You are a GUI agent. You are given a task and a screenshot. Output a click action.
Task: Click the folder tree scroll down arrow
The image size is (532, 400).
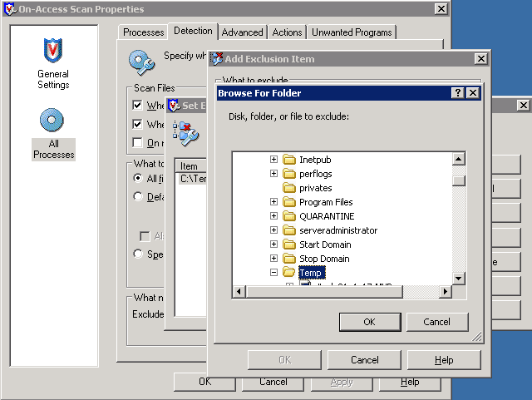click(458, 279)
